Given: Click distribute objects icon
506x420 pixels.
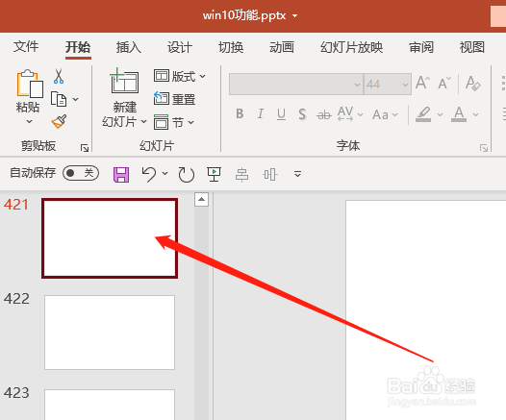Looking at the screenshot, I should [269, 175].
